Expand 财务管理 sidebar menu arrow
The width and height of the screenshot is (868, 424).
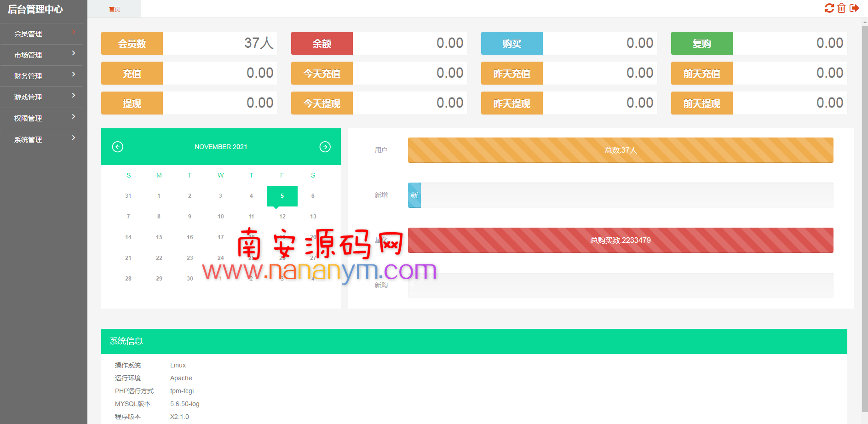pos(74,74)
